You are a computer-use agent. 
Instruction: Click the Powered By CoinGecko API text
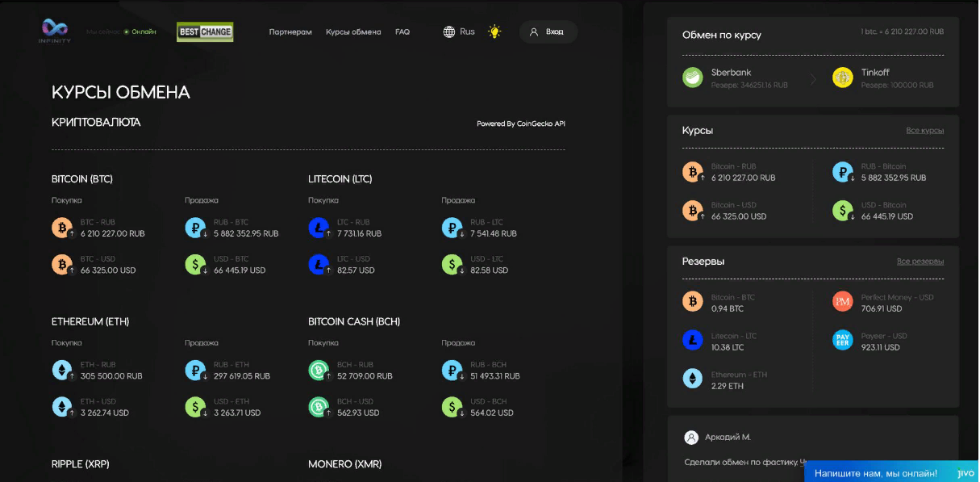click(520, 124)
